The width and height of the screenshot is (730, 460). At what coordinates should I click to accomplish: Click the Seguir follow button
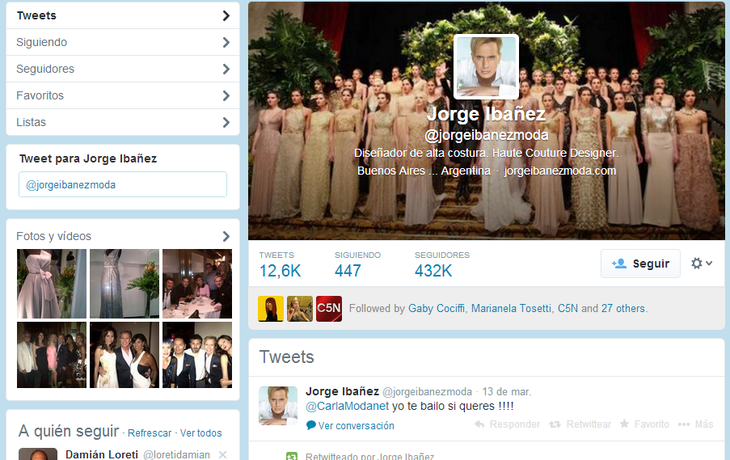[x=641, y=264]
